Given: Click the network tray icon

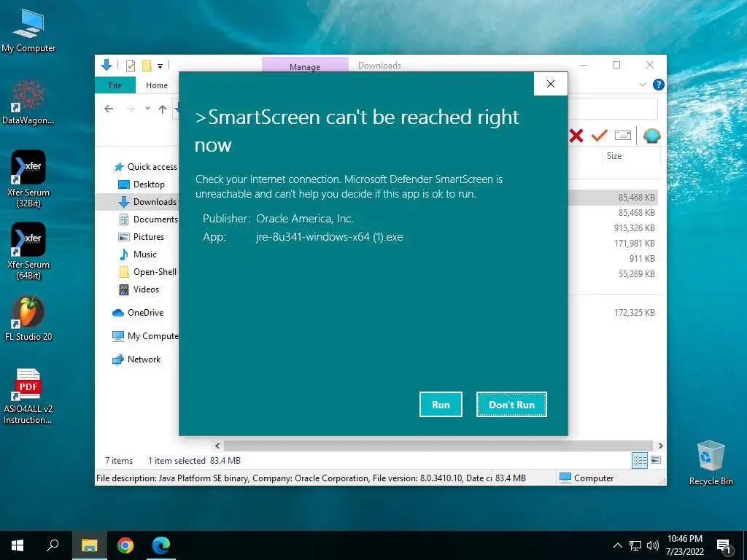Looking at the screenshot, I should point(635,545).
